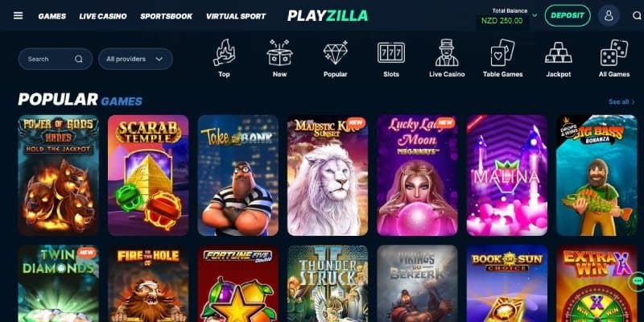Select the Table Games cards icon

coord(502,52)
